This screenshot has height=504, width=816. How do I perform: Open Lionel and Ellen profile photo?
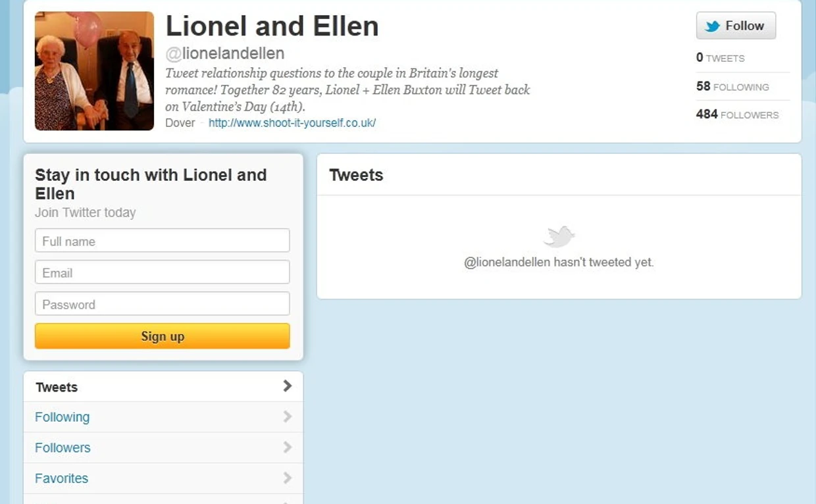94,71
